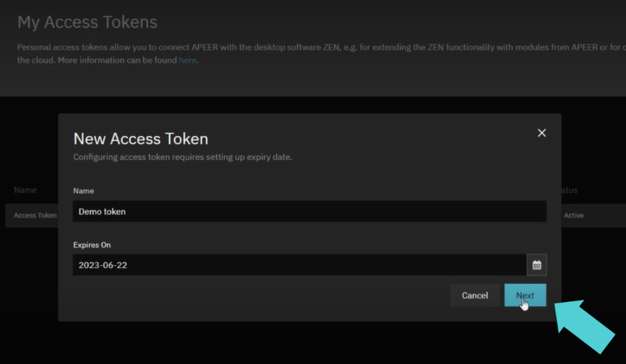Click the Next button

525,295
